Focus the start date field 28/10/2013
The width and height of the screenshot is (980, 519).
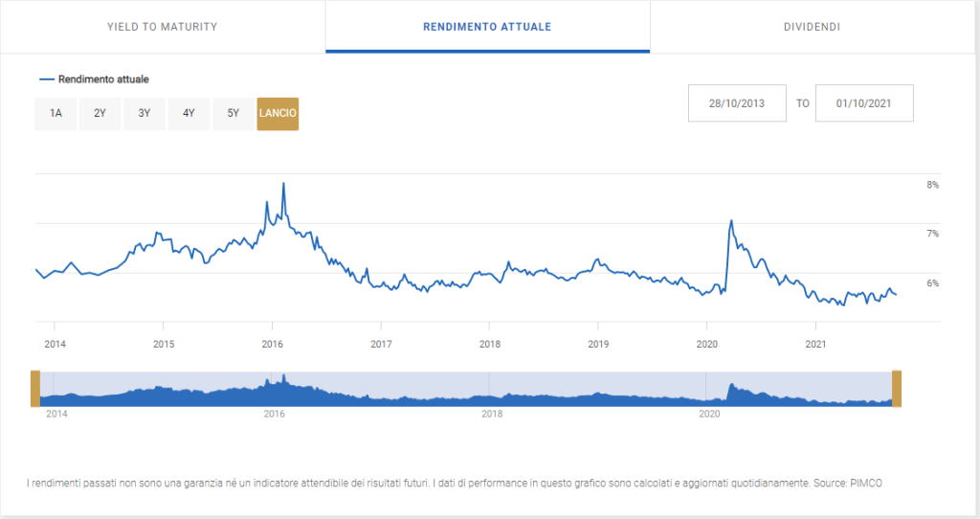pos(736,103)
